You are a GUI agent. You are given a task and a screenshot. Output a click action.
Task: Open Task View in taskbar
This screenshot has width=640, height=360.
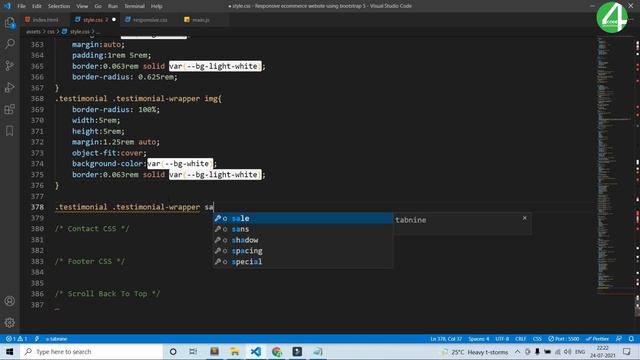193,351
